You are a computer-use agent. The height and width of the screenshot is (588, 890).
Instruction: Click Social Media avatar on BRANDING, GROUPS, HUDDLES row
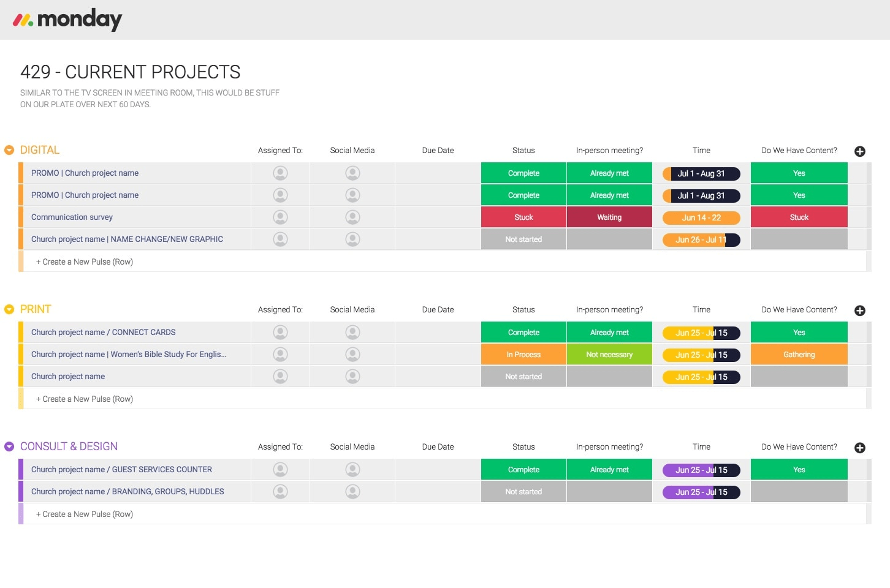tap(352, 491)
